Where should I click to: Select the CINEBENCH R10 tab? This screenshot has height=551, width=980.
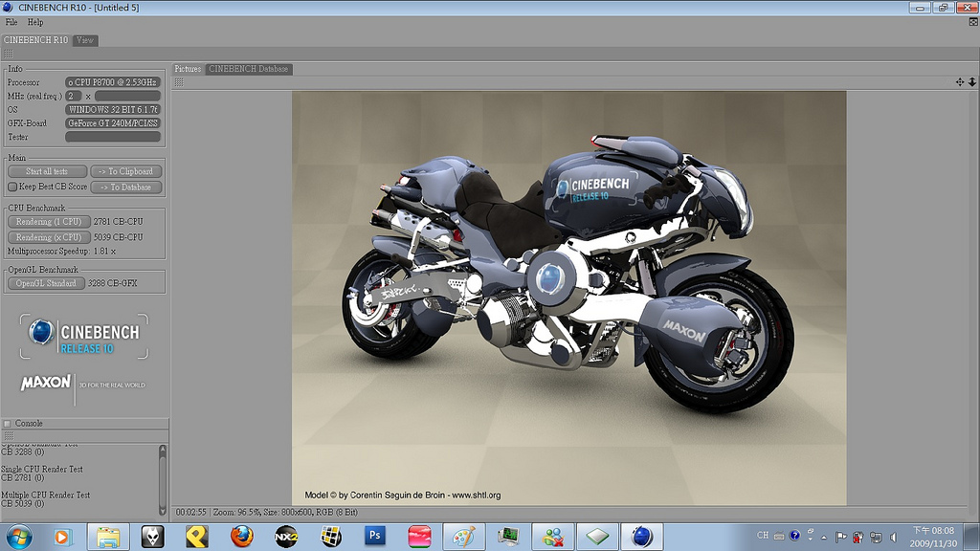click(x=35, y=40)
